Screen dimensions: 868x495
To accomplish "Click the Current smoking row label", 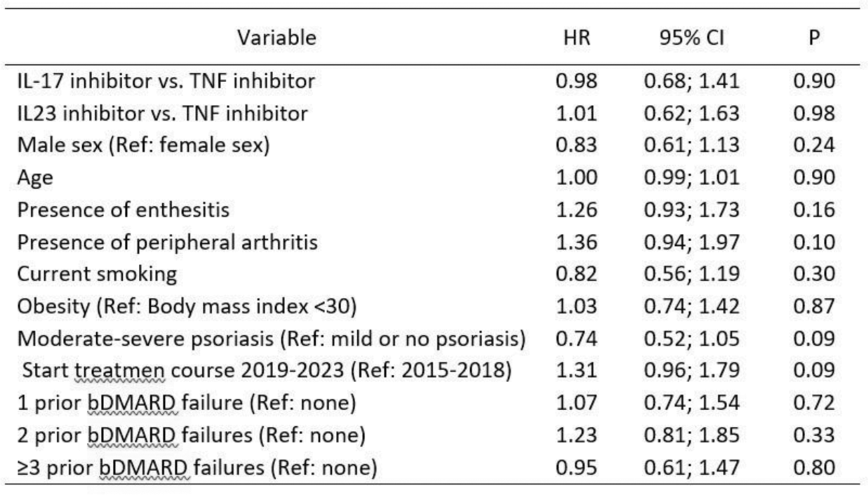I will click(97, 274).
